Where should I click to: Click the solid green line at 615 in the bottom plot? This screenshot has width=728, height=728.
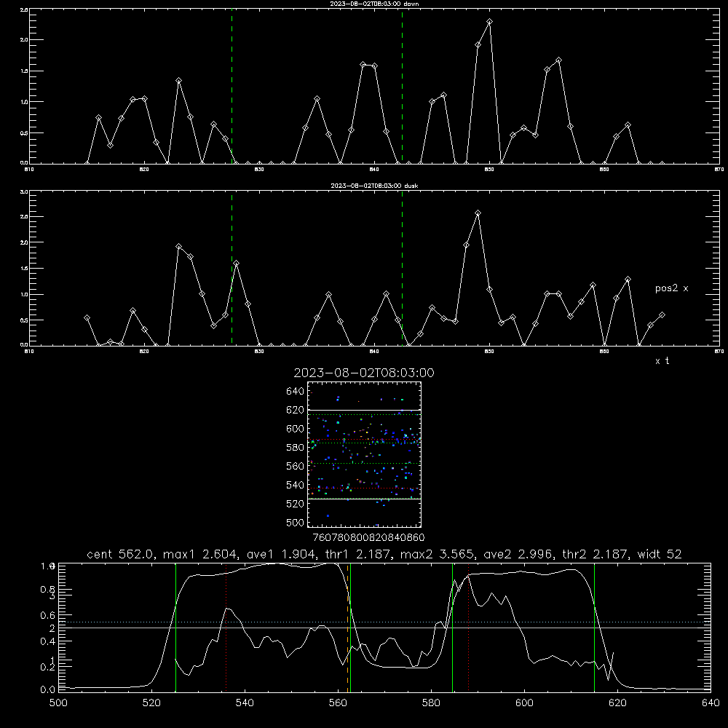(594, 628)
